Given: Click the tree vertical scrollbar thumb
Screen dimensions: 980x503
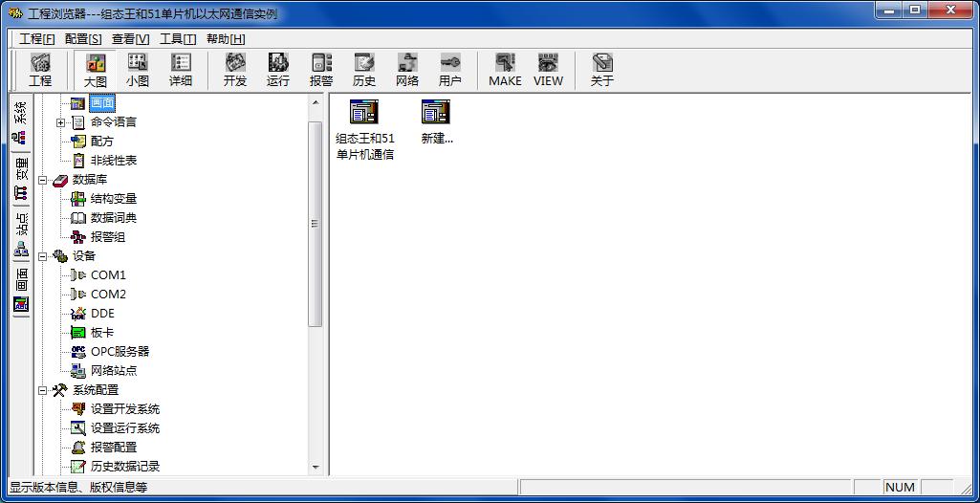Looking at the screenshot, I should [316, 224].
